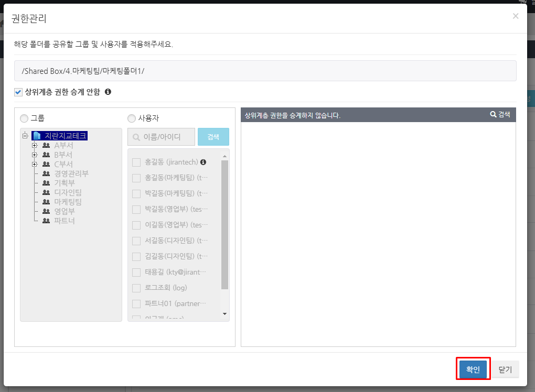Click the group icon for 디자인팀
This screenshot has height=392, width=535.
tap(46, 192)
